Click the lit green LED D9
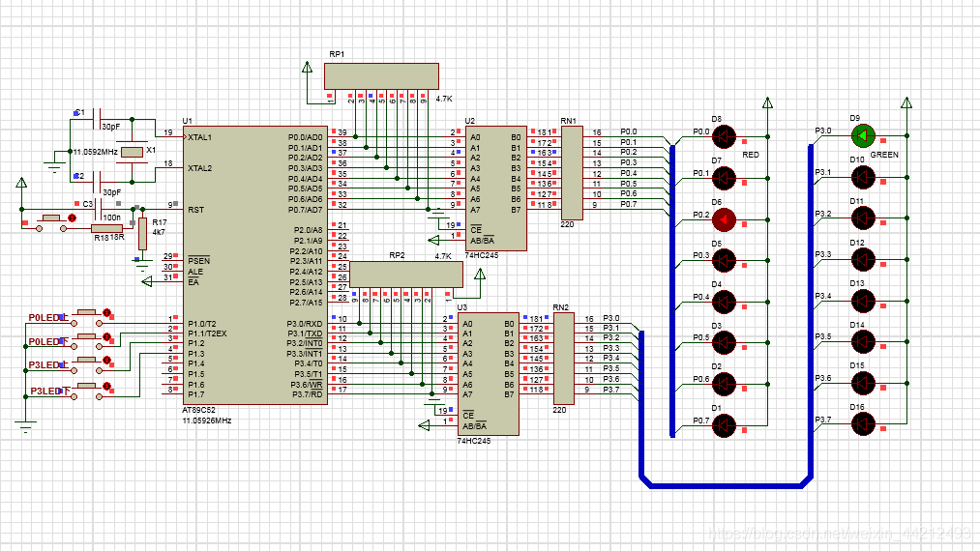 [863, 135]
